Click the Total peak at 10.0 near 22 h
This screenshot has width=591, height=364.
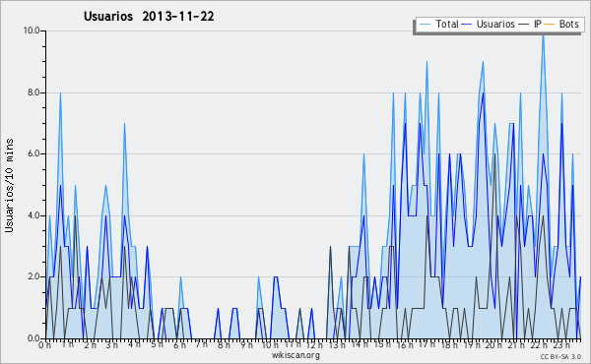(543, 35)
